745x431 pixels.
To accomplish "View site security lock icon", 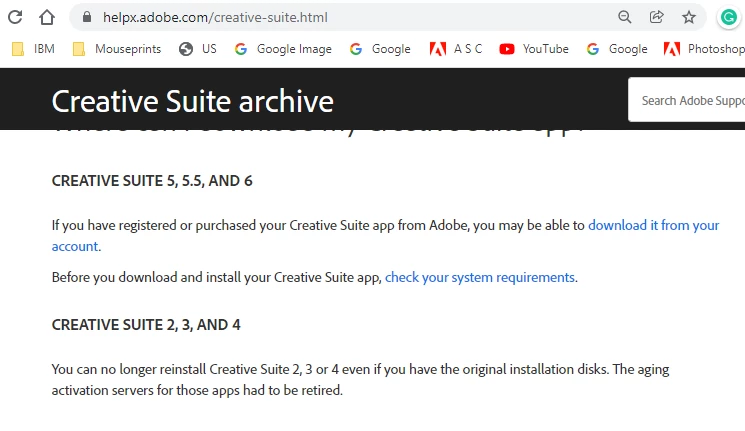I will [x=86, y=17].
